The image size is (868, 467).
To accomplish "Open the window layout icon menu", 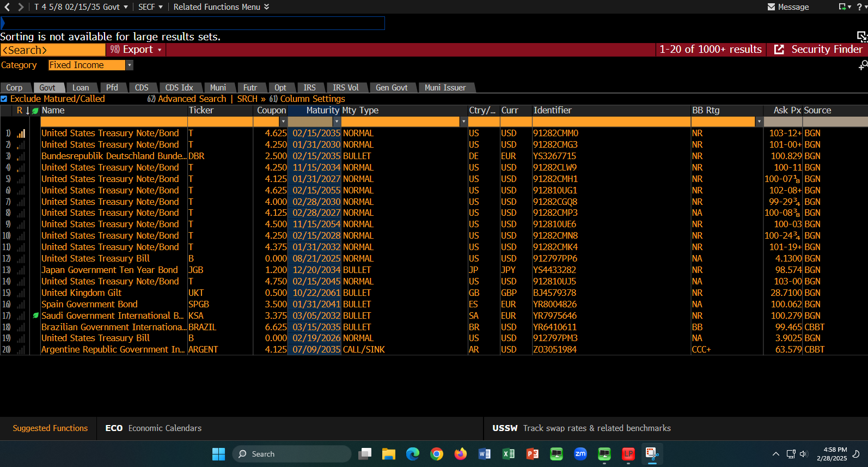I will [845, 7].
